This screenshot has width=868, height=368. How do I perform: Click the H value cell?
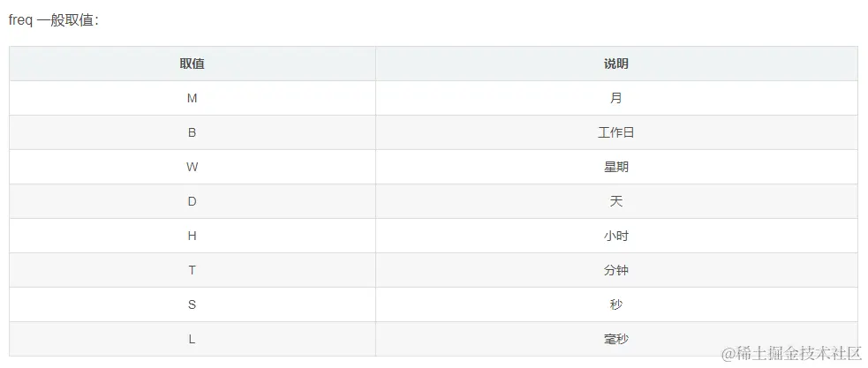(192, 236)
